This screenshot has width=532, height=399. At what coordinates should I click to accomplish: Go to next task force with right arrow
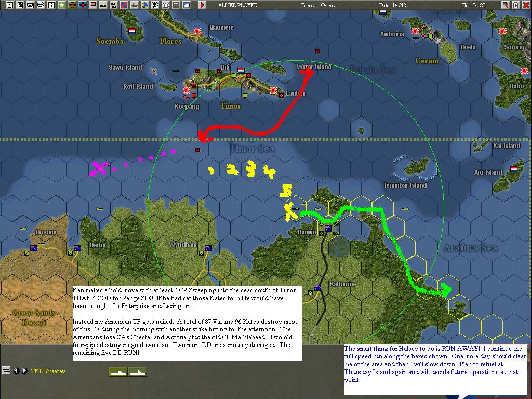pos(24,371)
